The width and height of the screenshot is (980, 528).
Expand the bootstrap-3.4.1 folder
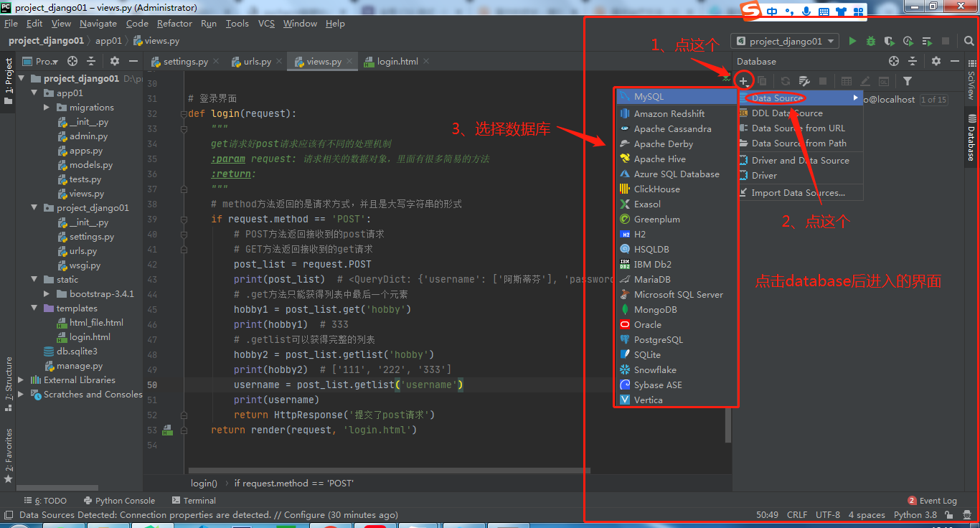47,294
